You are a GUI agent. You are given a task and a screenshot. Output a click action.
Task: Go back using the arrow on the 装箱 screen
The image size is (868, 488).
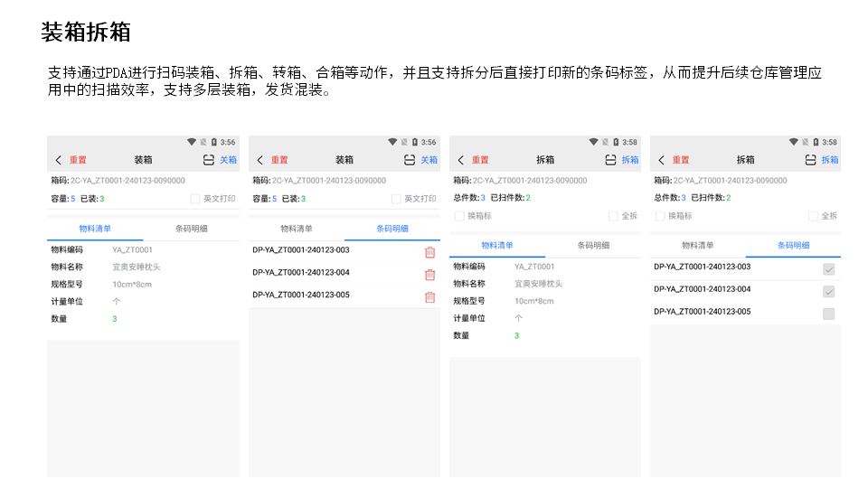59,160
